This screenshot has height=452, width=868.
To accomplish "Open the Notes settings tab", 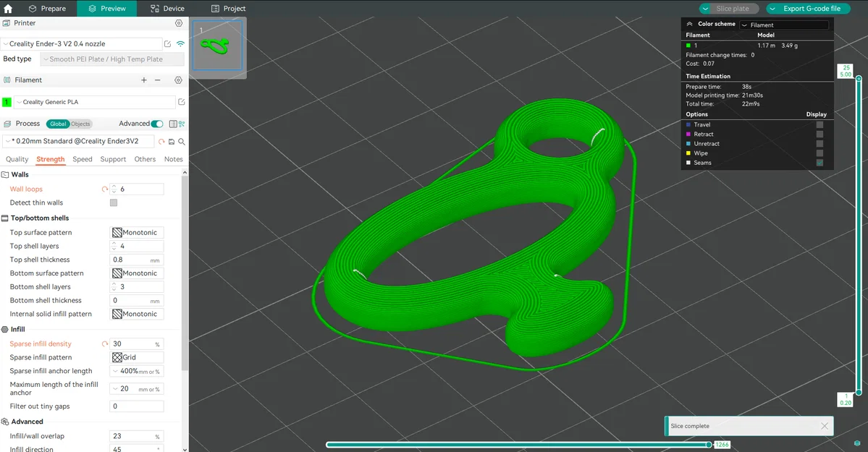I will tap(173, 159).
